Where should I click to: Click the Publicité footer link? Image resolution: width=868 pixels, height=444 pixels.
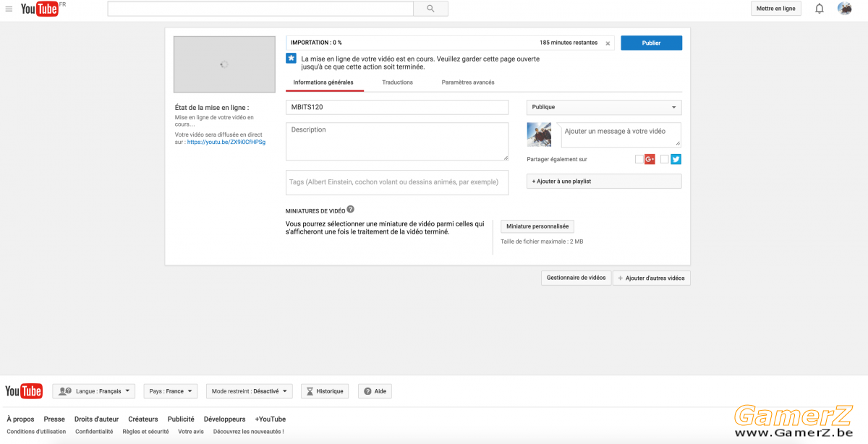(x=181, y=419)
